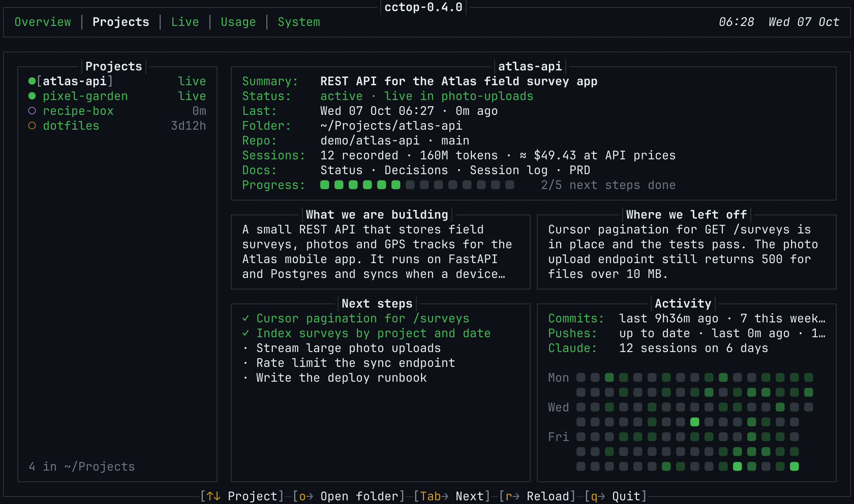Click the checkmark next to Cursor pagination step
Viewport: 854px width, 504px height.
pos(245,318)
